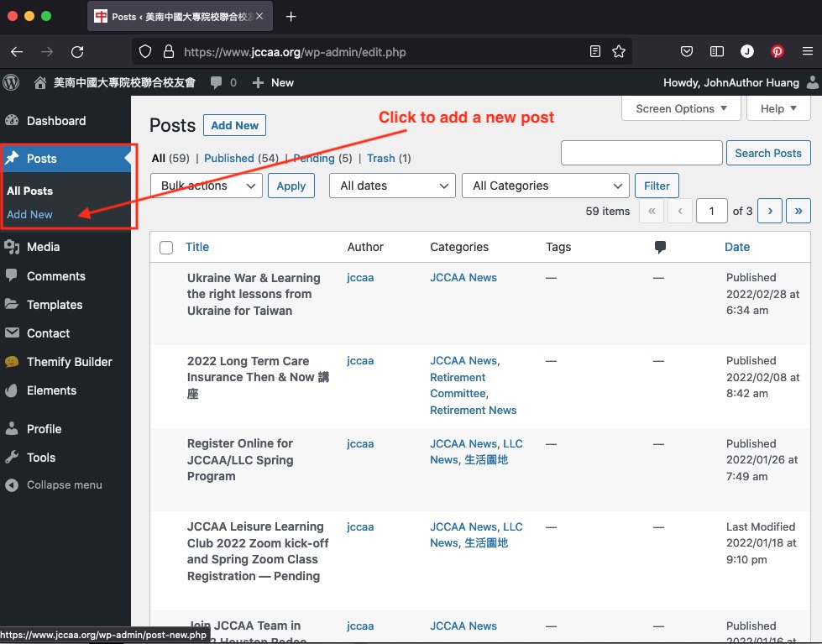Open the Ukraine War & Learning post
822x644 pixels.
click(x=254, y=294)
